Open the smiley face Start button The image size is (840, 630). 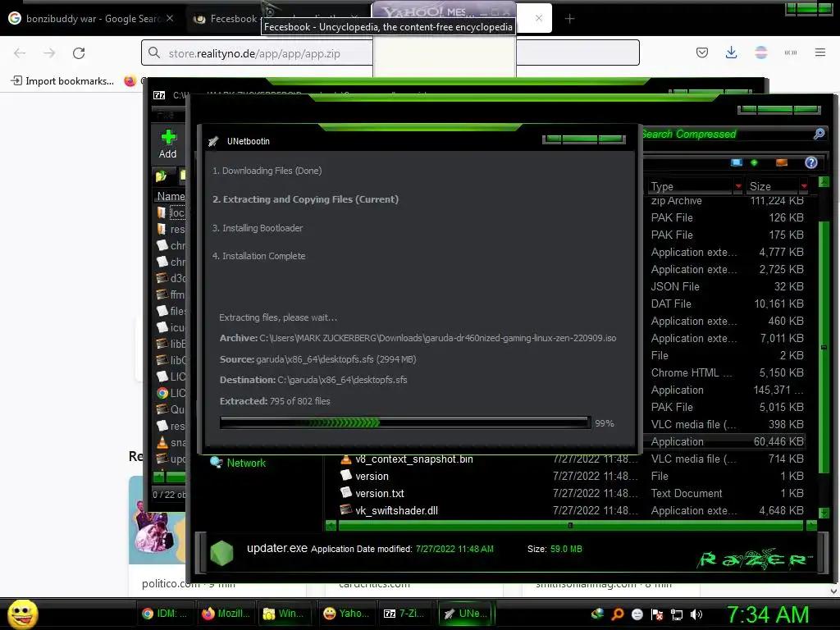click(22, 614)
